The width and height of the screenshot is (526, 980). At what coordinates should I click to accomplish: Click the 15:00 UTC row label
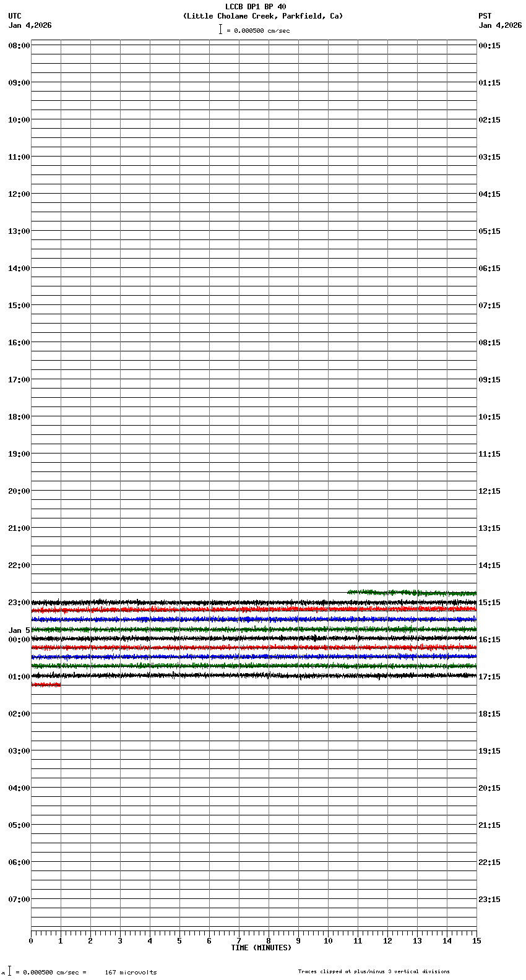pos(19,306)
